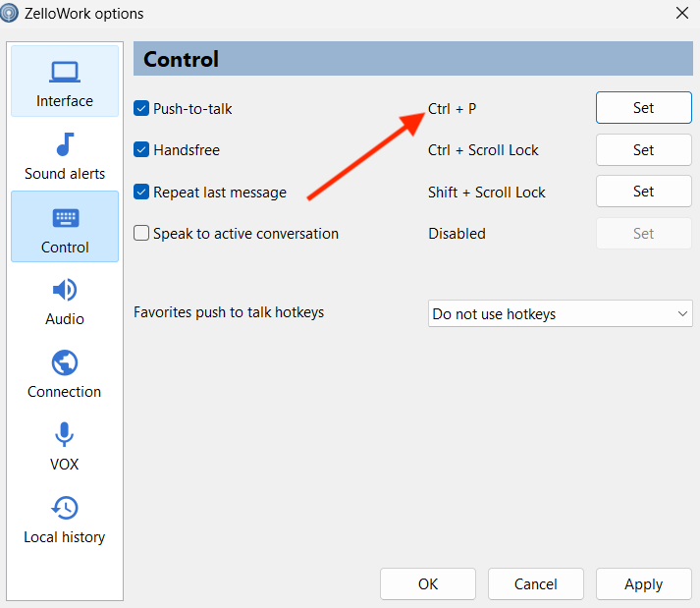
Task: Click the ZelloWork logo in title bar
Action: coord(10,13)
